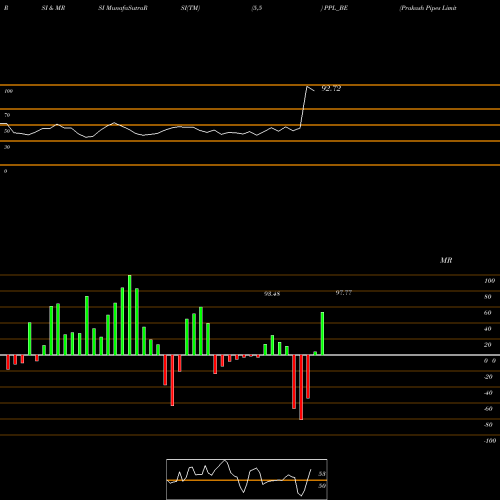Viewport: 500px width, 500px height.
Task: Select the 'SI(TM)' header text
Action: pos(190,8)
